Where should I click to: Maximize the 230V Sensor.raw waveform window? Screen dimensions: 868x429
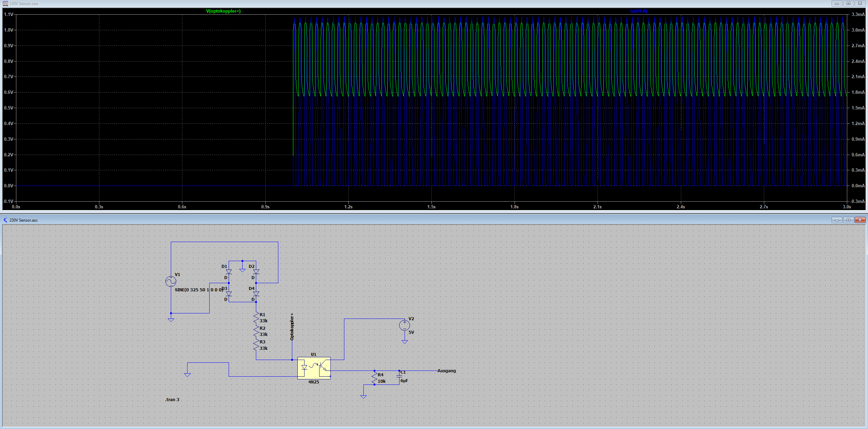point(848,3)
